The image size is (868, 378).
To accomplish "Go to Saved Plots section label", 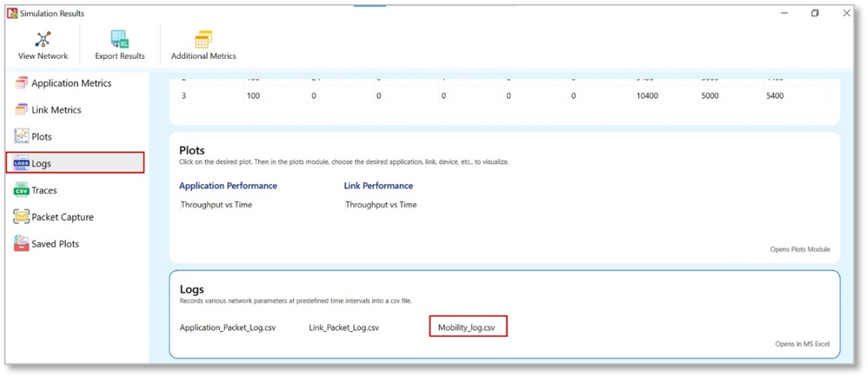I will [x=55, y=244].
